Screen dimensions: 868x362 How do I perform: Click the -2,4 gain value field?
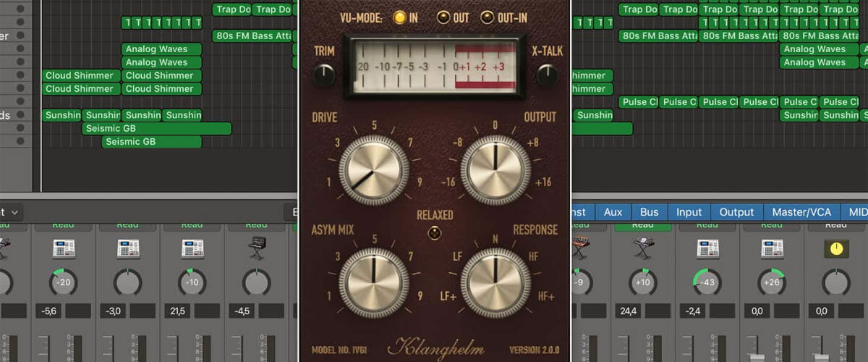(692, 311)
